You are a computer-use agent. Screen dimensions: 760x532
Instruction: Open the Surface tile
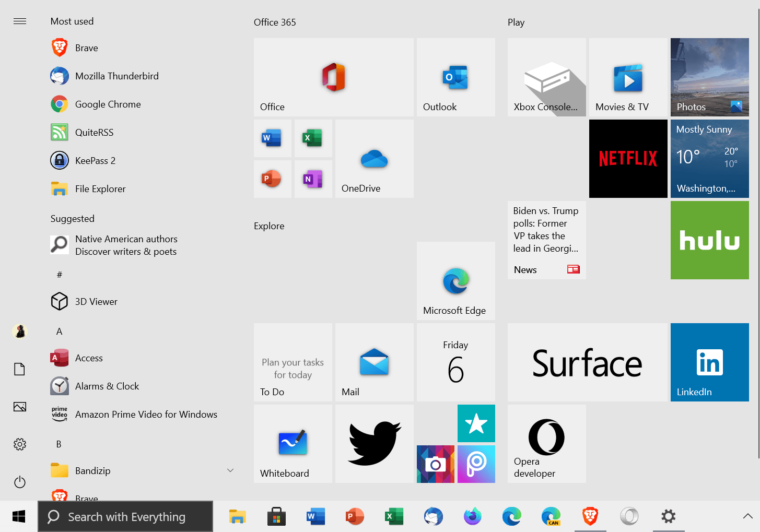click(587, 362)
